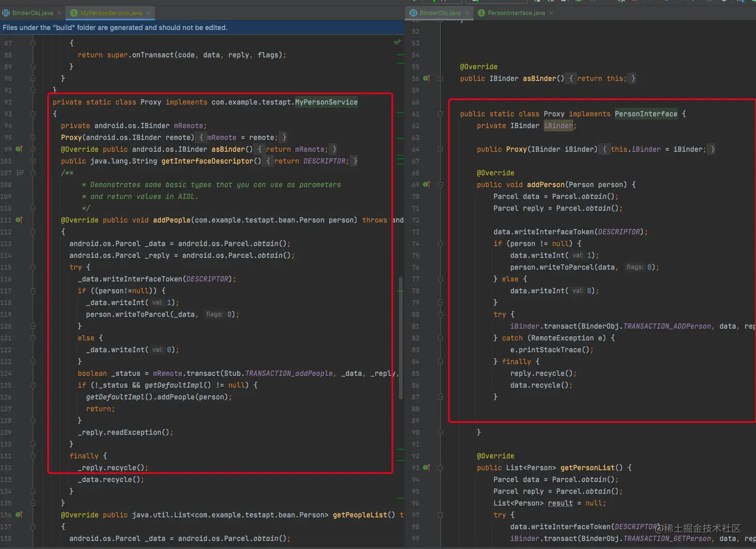Click the left editor vertical scrollbar thumb
The image size is (756, 549).
coord(401,338)
